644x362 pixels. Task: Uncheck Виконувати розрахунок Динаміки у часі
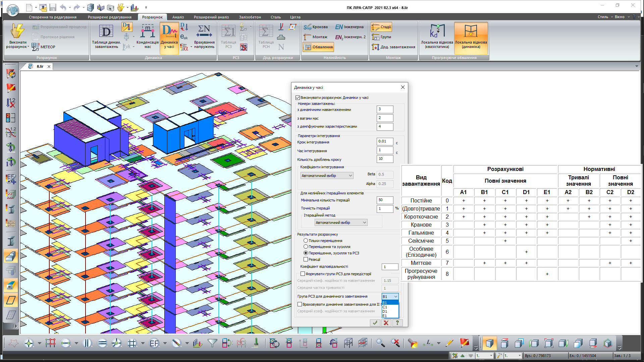(298, 98)
